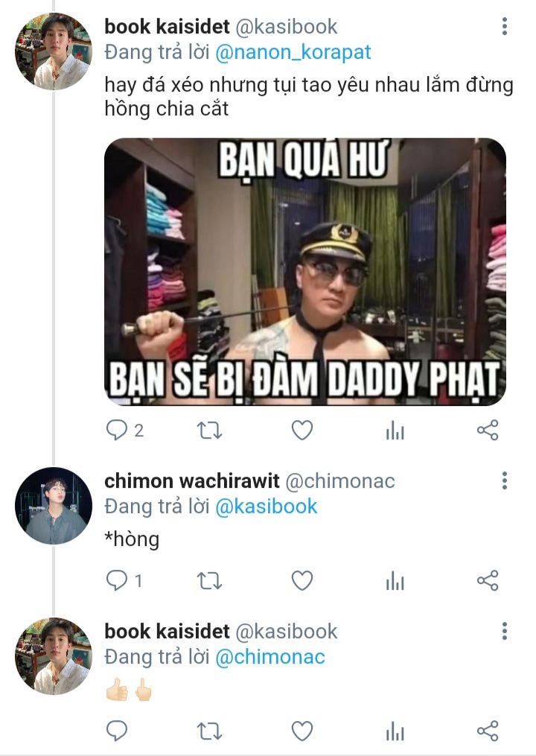Open the @nanon_korapat mention link
The width and height of the screenshot is (536, 756).
[293, 52]
